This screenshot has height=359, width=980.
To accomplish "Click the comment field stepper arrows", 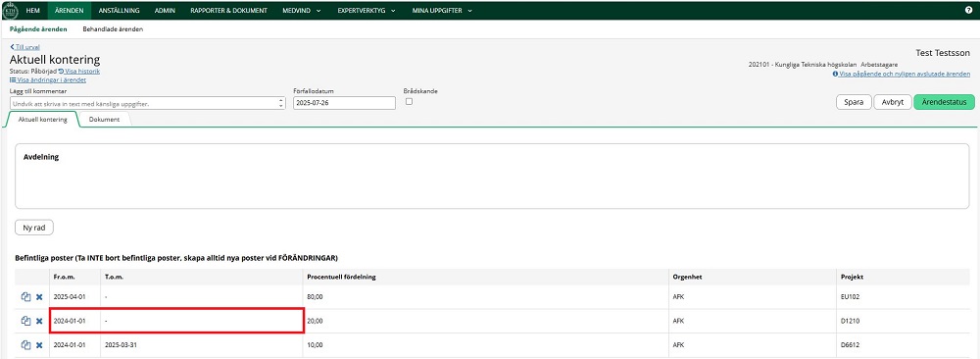I will tap(282, 103).
